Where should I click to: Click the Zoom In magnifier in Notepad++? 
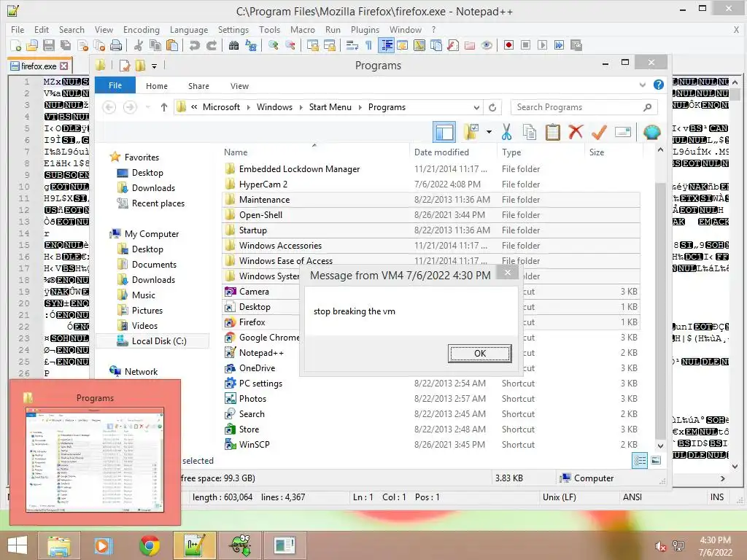point(274,45)
